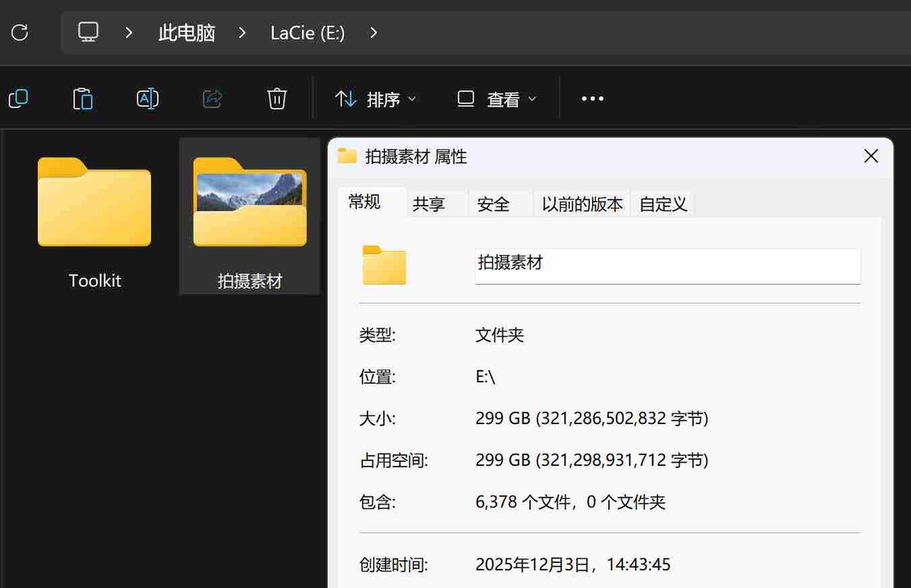Click 此电脑 in the breadcrumb path
This screenshot has width=911, height=588.
pos(186,32)
